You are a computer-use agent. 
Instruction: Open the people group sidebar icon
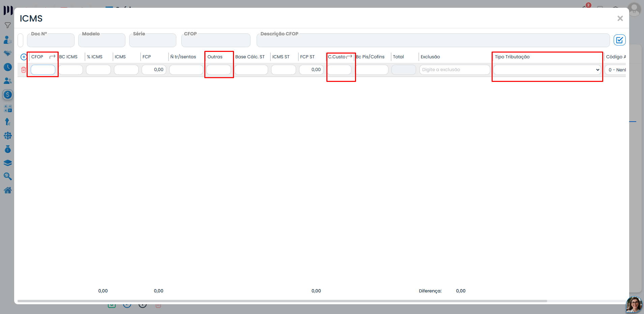tap(7, 81)
